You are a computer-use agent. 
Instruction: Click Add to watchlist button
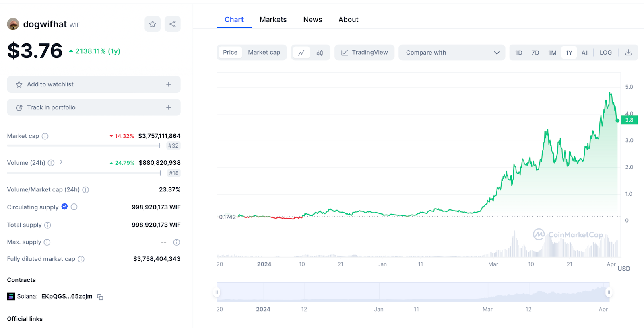(x=94, y=84)
